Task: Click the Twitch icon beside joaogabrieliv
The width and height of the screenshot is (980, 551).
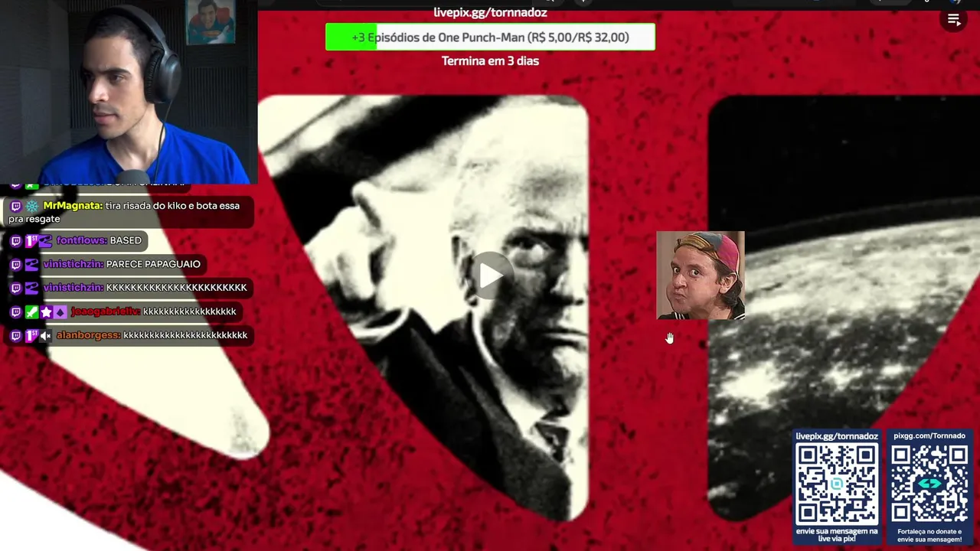Action: (x=16, y=312)
